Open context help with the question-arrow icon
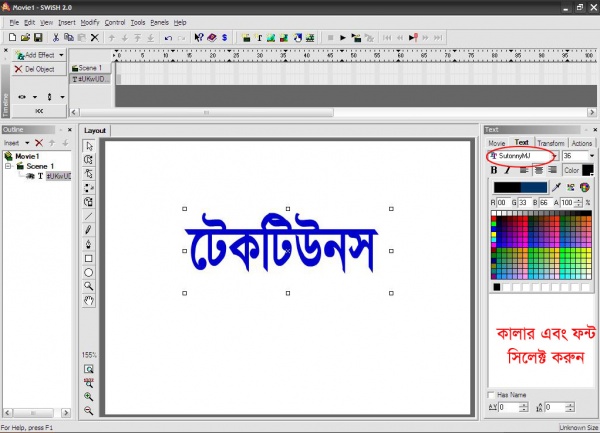The height and width of the screenshot is (433, 600). [x=199, y=37]
